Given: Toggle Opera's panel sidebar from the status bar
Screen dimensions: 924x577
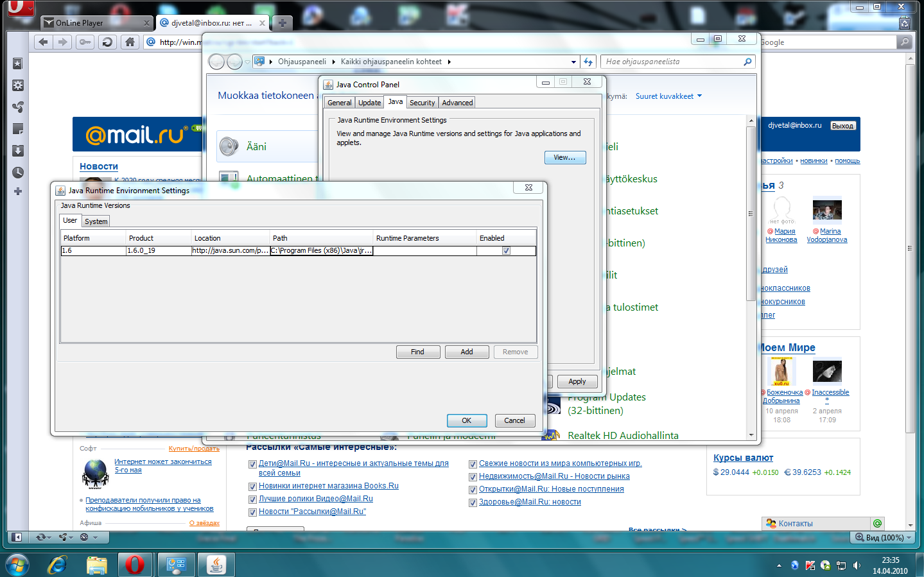Looking at the screenshot, I should click(x=17, y=537).
